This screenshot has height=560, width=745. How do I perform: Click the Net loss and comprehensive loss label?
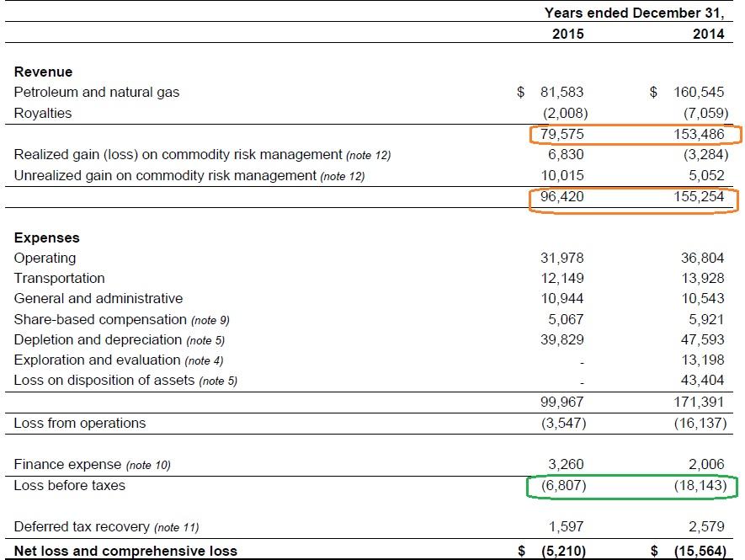125,551
